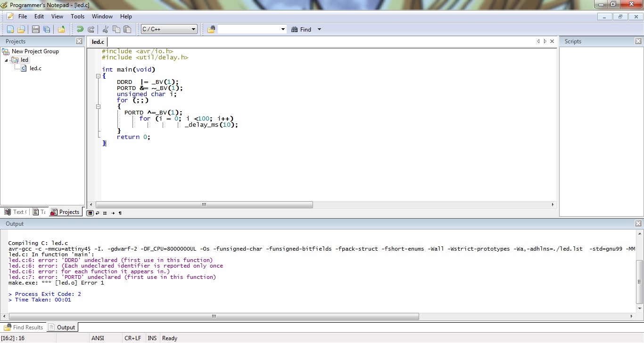The image size is (644, 343).
Task: Paste clipboard using the toolbar icon
Action: tap(127, 29)
